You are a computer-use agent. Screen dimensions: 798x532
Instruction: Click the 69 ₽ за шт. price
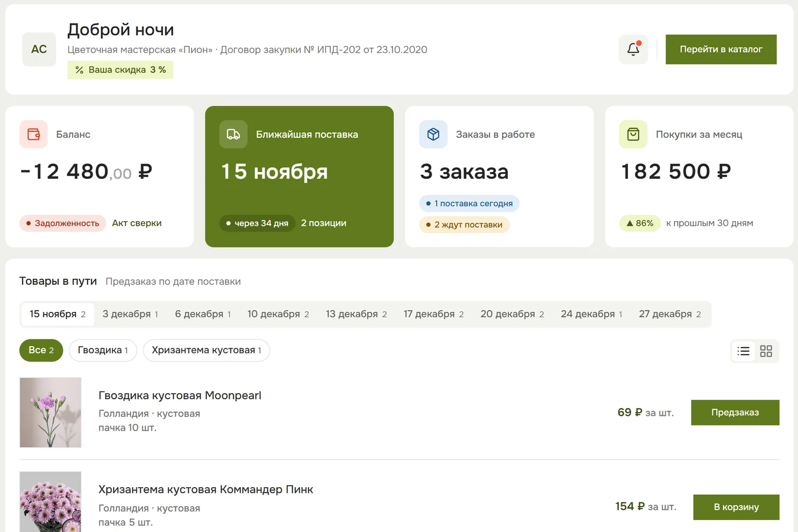(645, 412)
